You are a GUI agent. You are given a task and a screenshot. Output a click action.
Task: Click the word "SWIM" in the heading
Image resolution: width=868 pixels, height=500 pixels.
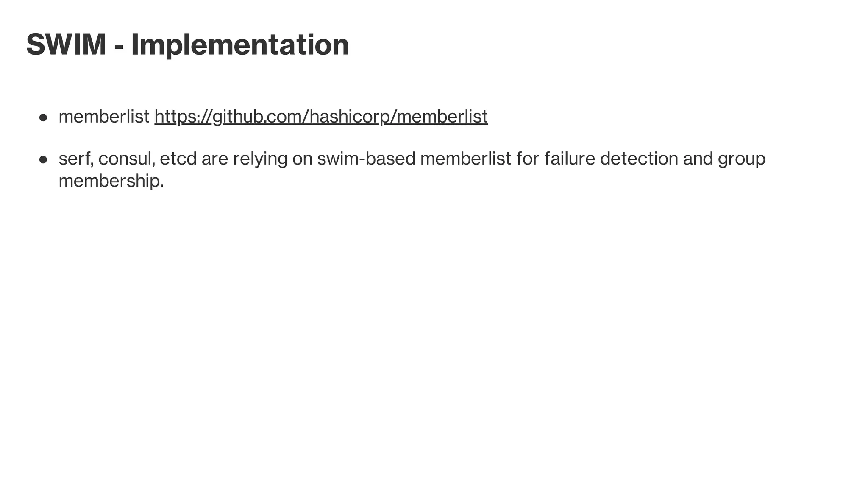point(66,45)
